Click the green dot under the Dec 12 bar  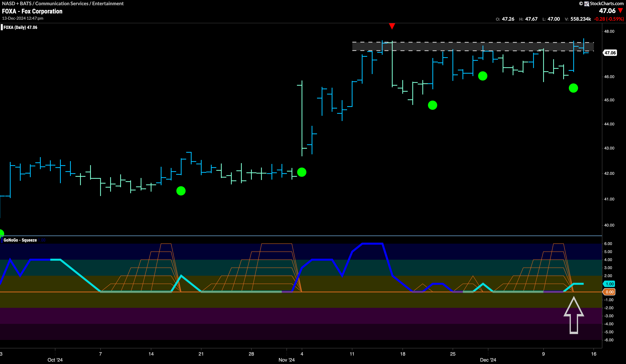click(x=573, y=88)
